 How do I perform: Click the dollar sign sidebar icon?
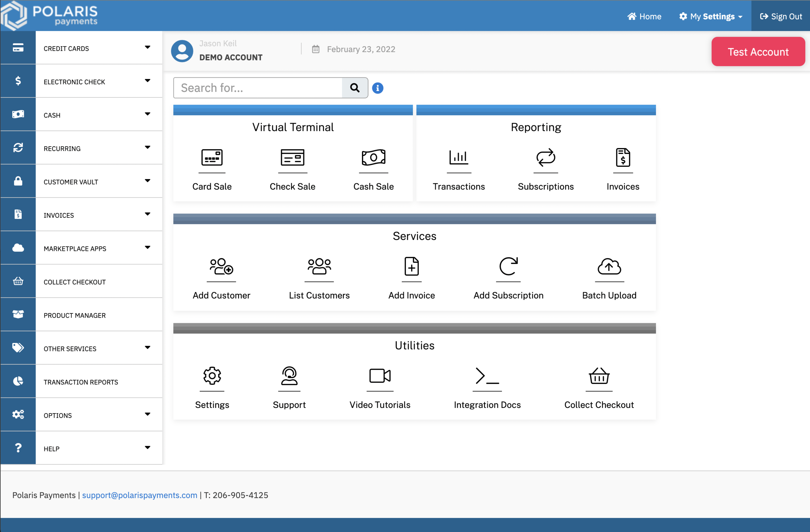pos(18,81)
